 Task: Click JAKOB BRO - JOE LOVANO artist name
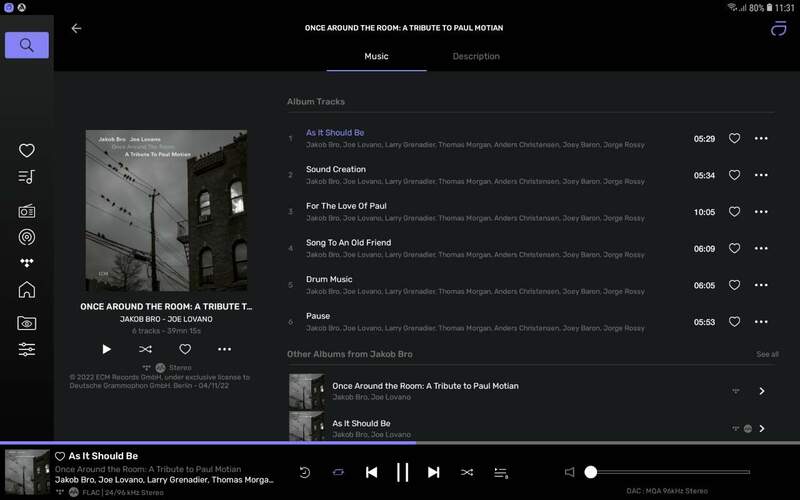pos(166,319)
